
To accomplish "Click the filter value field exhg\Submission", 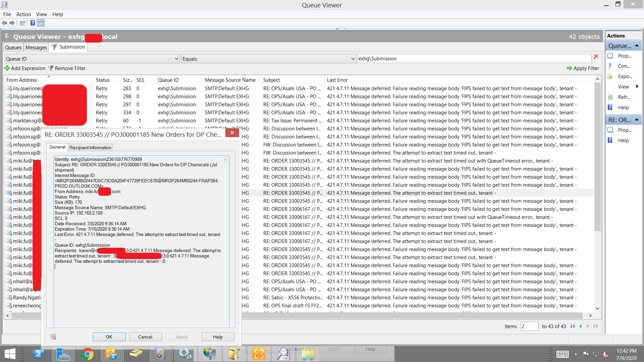I will tap(474, 59).
